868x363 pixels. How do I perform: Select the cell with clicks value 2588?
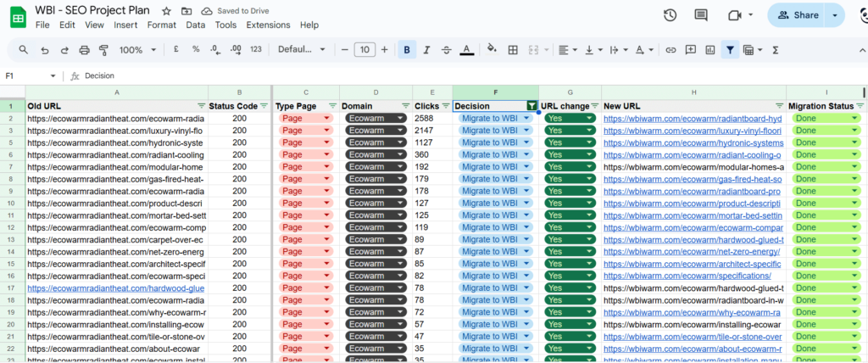(x=432, y=118)
